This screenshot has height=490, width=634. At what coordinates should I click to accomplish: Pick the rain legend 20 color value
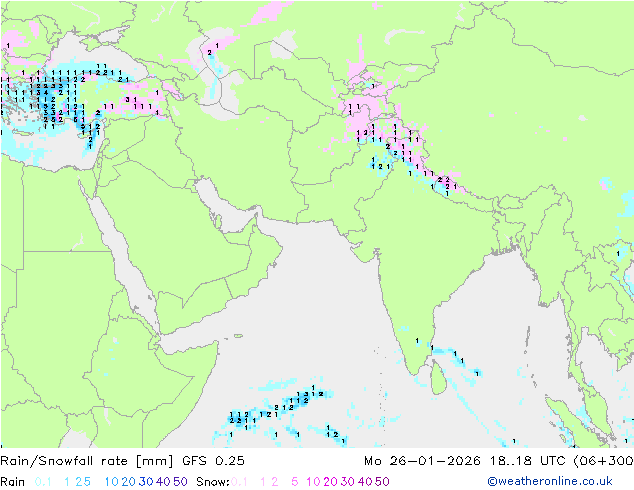point(128,482)
